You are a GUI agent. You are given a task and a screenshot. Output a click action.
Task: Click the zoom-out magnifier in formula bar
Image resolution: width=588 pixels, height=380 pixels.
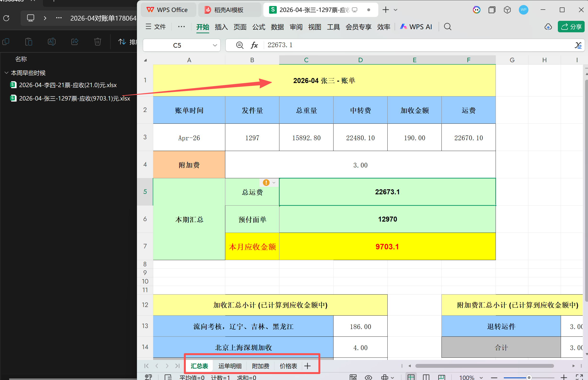[239, 45]
